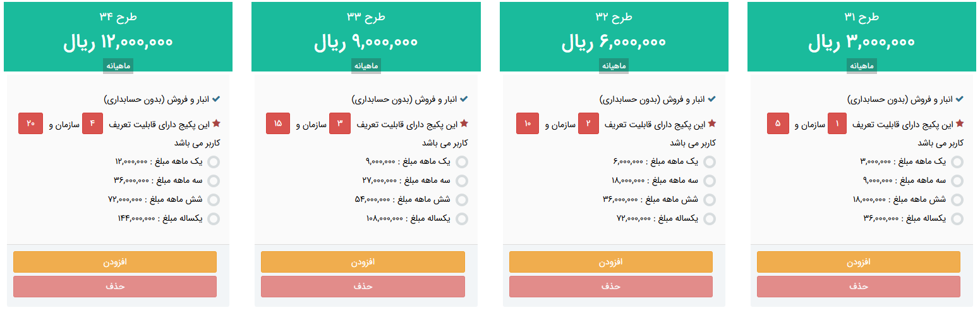Click checkmark icon in plan 34
Image resolution: width=980 pixels, height=310 pixels.
click(216, 99)
